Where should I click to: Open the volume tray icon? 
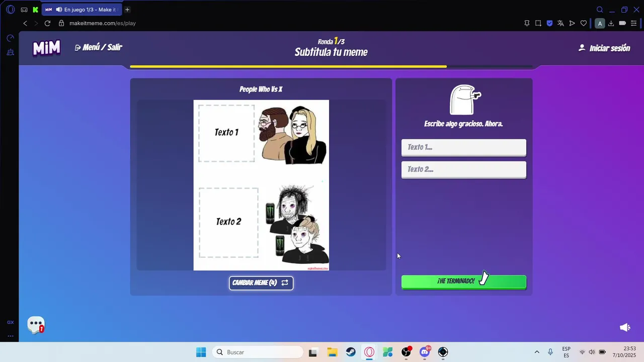592,352
